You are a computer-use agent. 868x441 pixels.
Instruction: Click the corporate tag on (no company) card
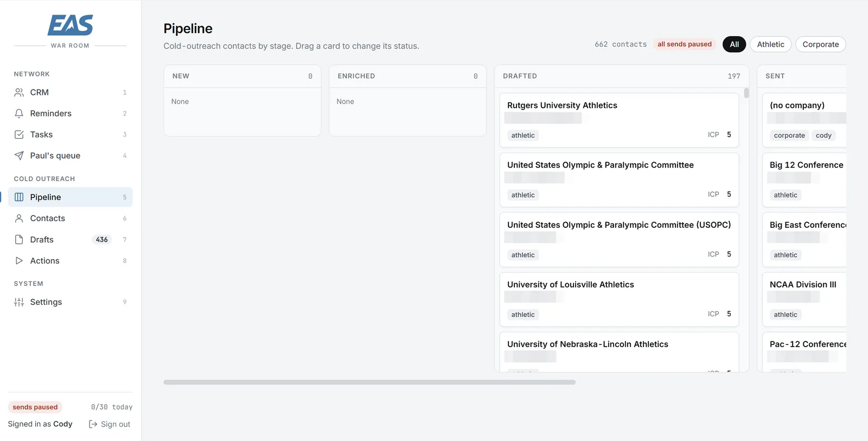point(789,136)
